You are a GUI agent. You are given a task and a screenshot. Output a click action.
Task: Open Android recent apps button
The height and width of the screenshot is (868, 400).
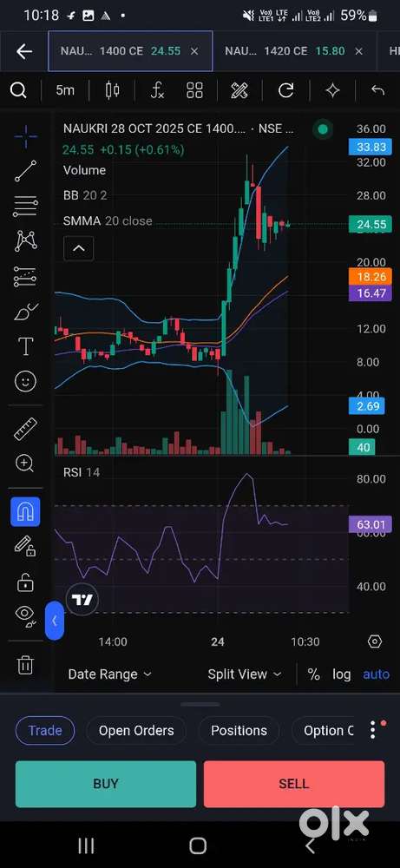[x=86, y=845]
